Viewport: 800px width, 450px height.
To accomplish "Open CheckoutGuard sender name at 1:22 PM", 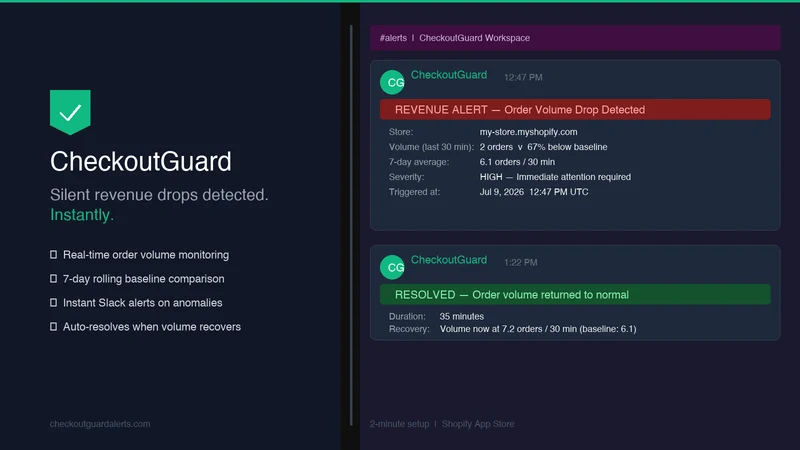I will coord(449,260).
